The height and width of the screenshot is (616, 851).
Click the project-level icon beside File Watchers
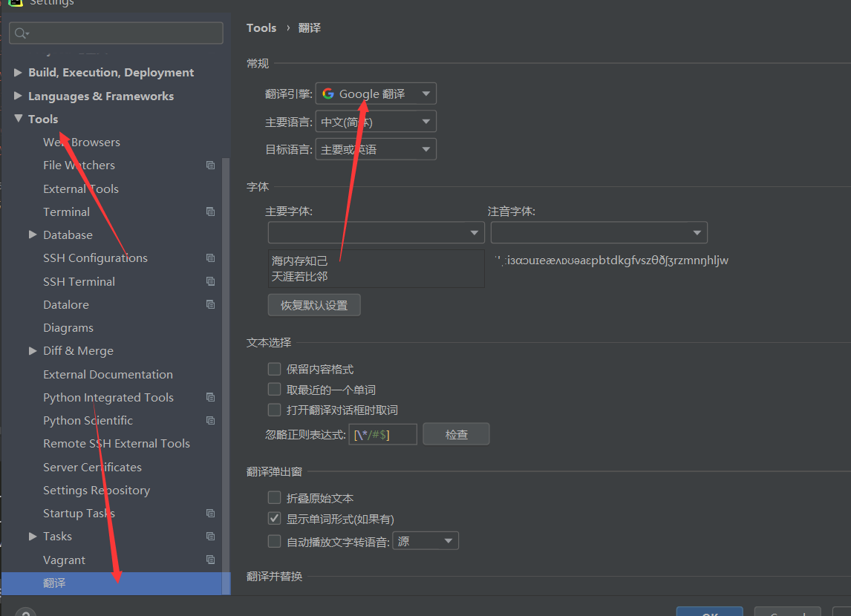[x=211, y=166]
